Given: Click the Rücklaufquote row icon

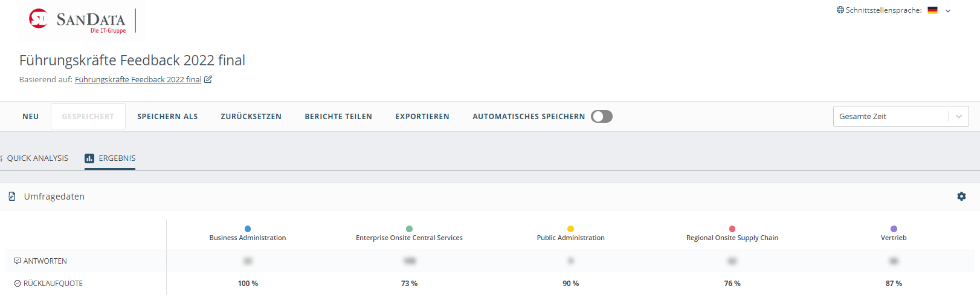Looking at the screenshot, I should 18,283.
